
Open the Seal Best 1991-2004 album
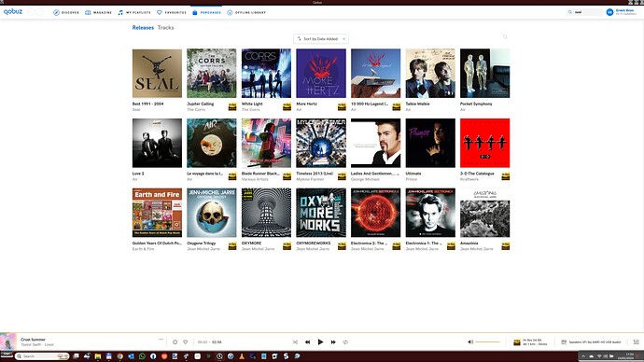coord(157,73)
